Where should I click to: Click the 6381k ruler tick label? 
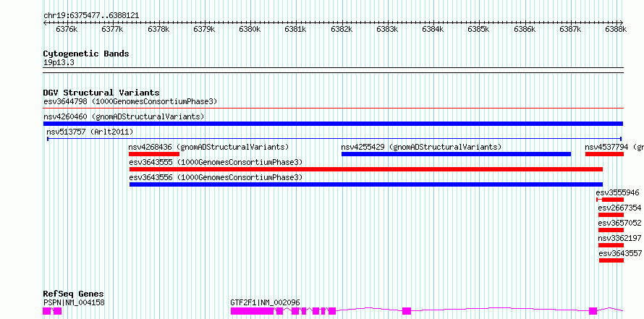[295, 30]
